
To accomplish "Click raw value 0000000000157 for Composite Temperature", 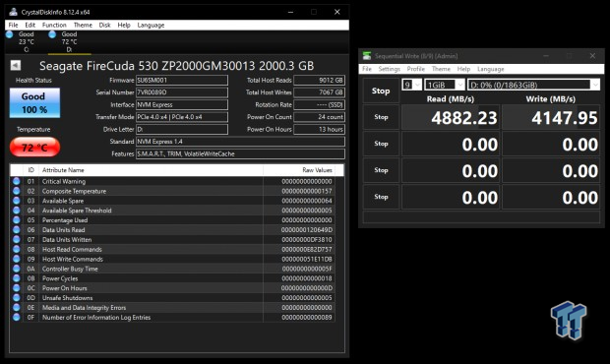I will (x=307, y=191).
